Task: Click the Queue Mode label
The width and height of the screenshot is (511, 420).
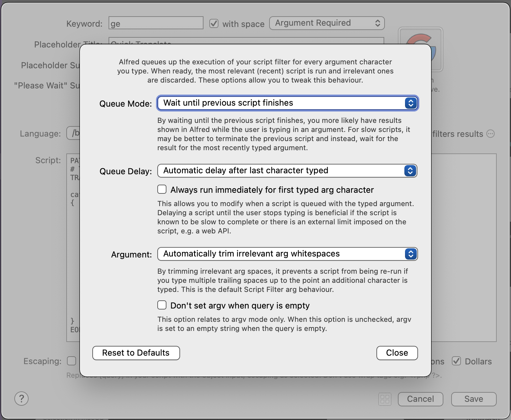Action: 126,104
